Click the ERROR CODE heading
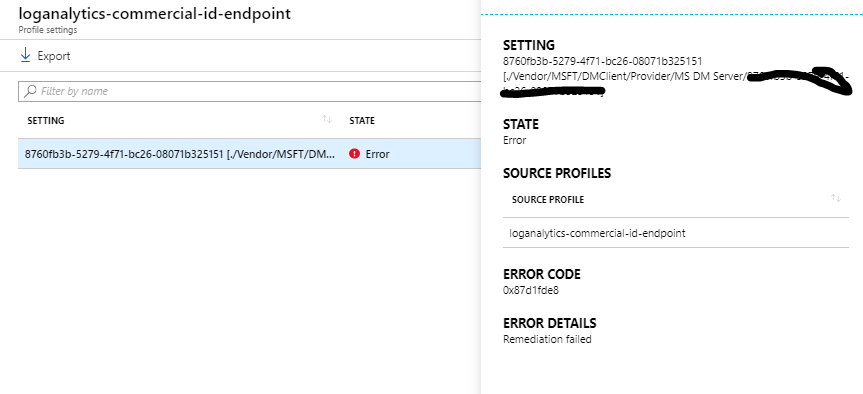This screenshot has width=863, height=394. (x=542, y=273)
